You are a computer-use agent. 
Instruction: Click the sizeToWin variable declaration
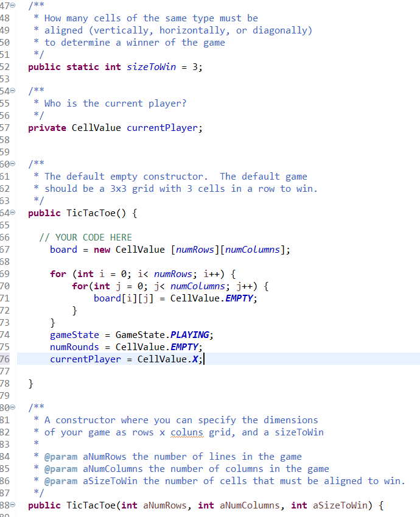pyautogui.click(x=152, y=67)
